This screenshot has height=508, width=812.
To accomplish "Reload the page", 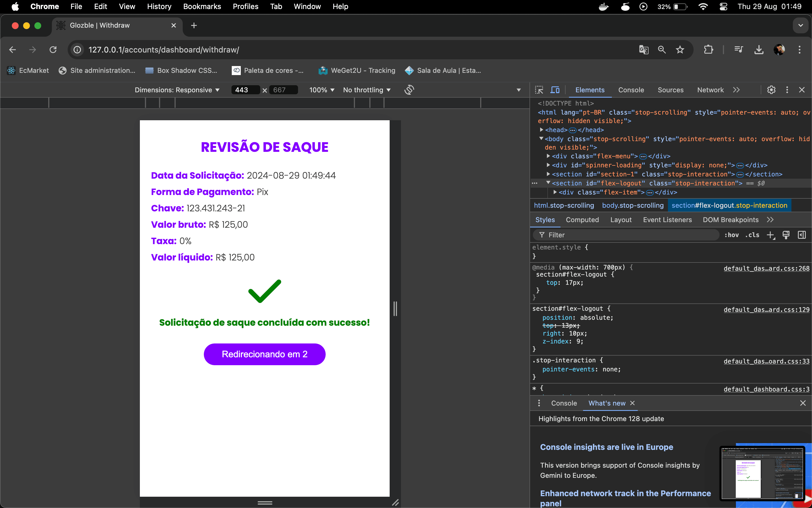I will [x=53, y=50].
